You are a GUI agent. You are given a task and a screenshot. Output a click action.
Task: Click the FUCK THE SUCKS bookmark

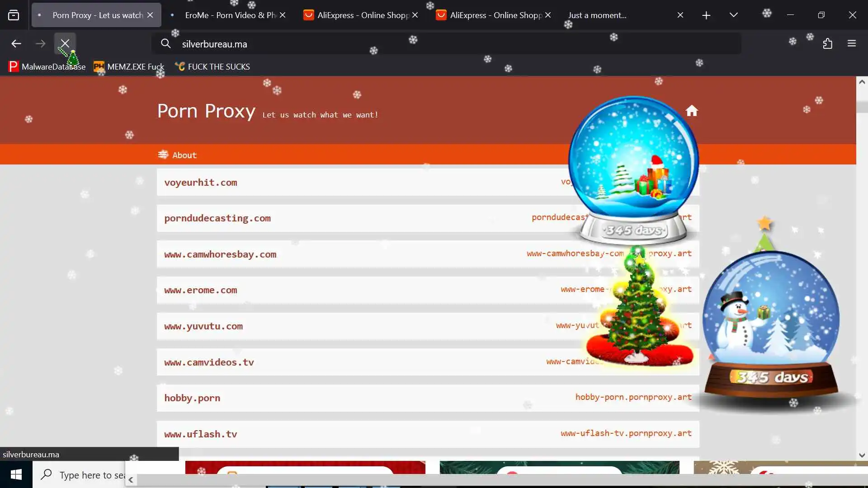(212, 67)
